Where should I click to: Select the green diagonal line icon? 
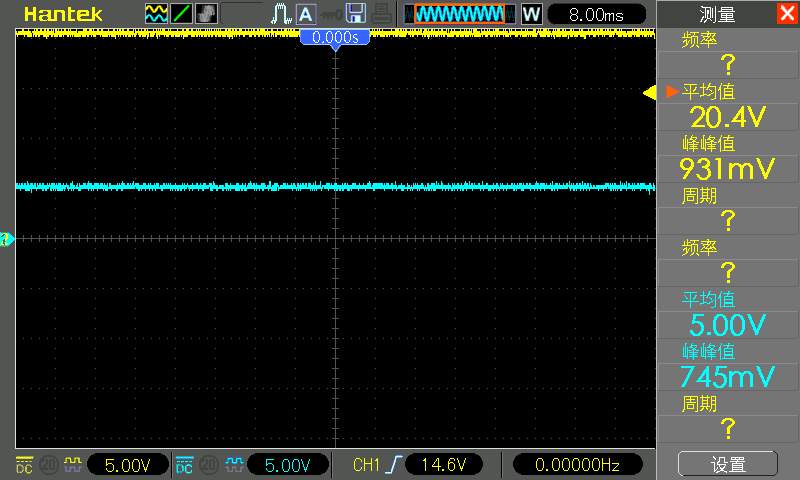click(181, 14)
